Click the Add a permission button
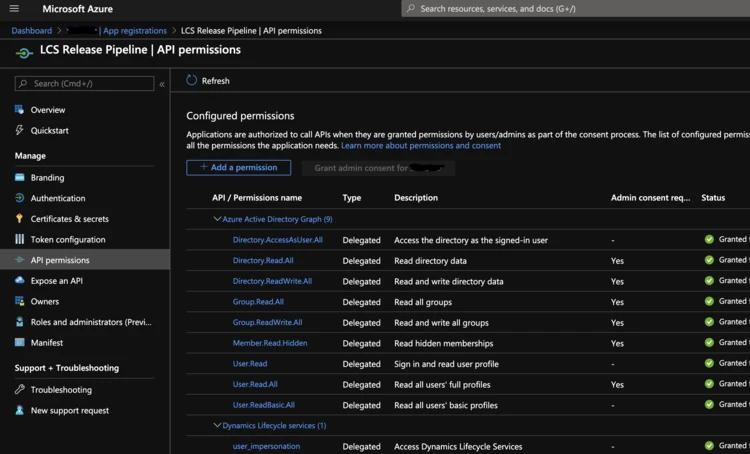Viewport: 750px width, 454px height. coord(238,168)
